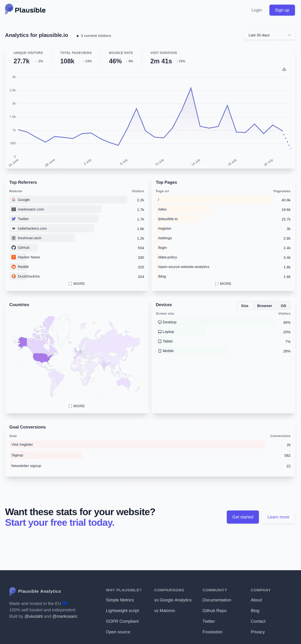Viewport: 301px width, 644px height.
Task: Open the /plausible.io page row
Action: [223, 219]
